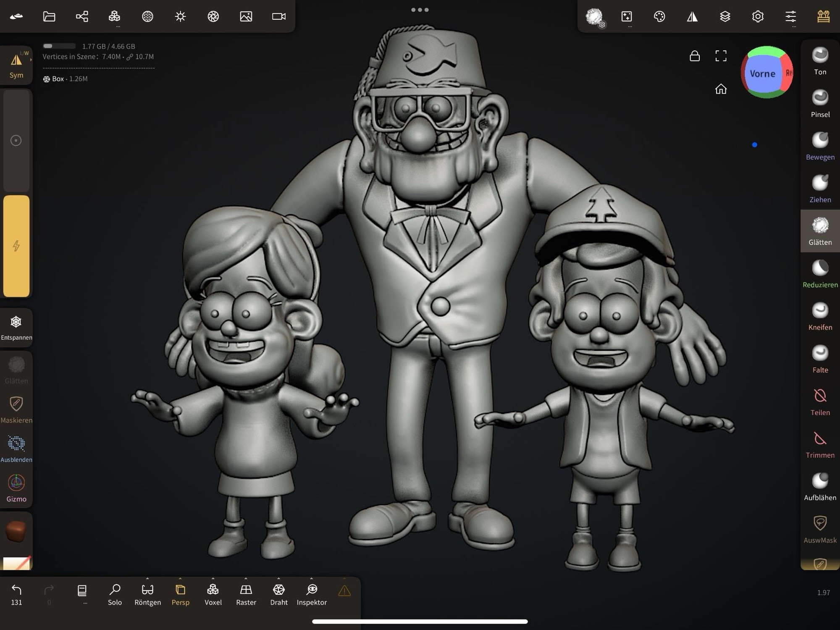Select the Glätten tool in right toolbar

[820, 231]
